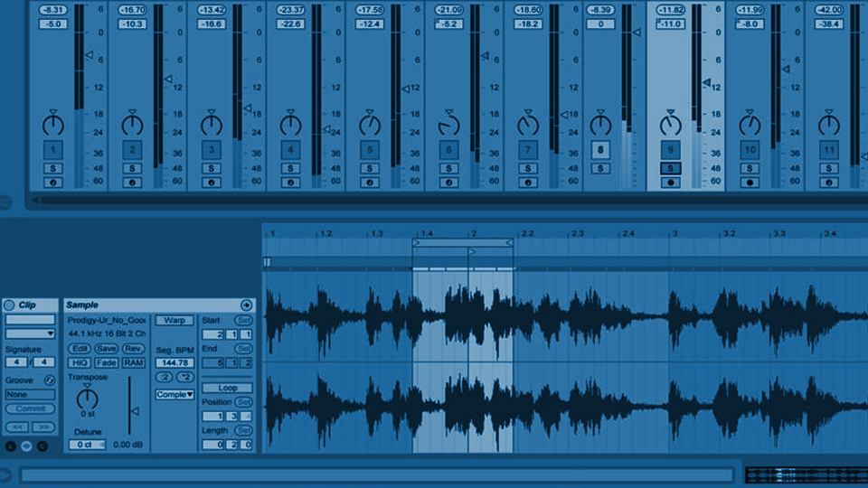
Task: Click the arm button on track 10
Action: [750, 183]
